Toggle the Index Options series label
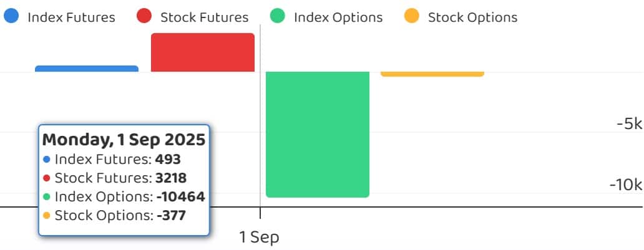This screenshot has height=250, width=644. tap(338, 17)
